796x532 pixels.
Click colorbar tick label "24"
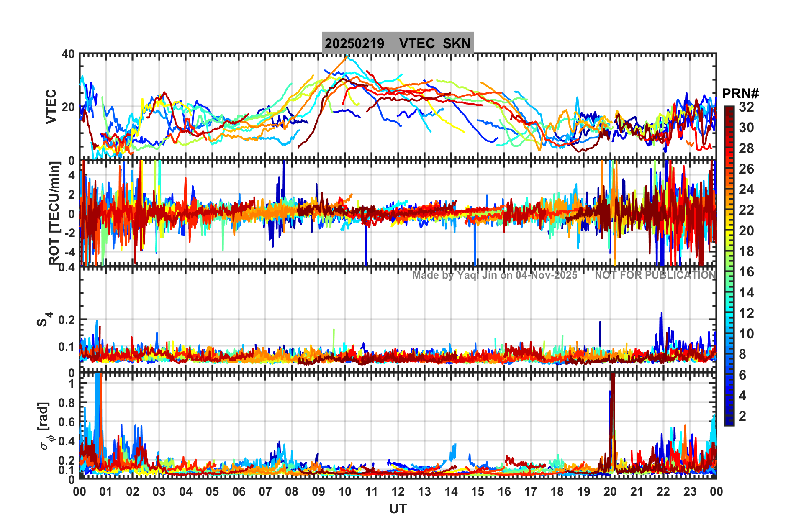(x=746, y=189)
